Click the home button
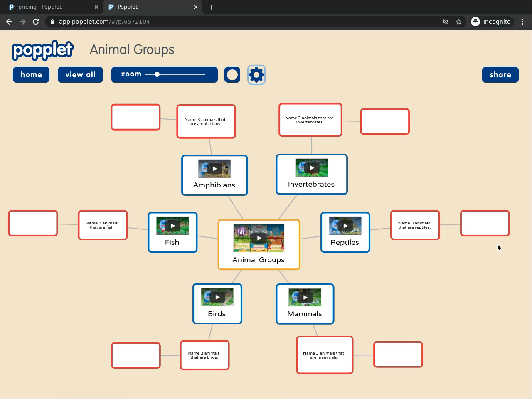 pos(31,75)
